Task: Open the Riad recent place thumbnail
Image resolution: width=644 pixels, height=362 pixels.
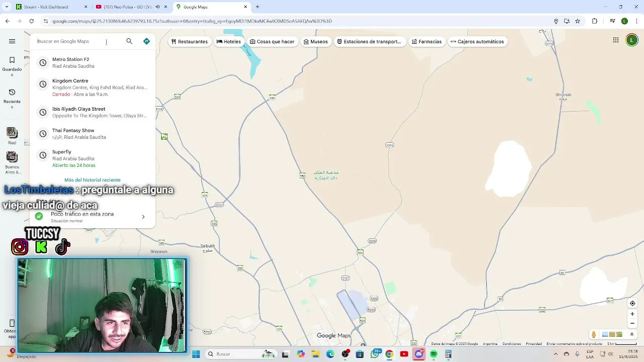Action: click(x=12, y=136)
